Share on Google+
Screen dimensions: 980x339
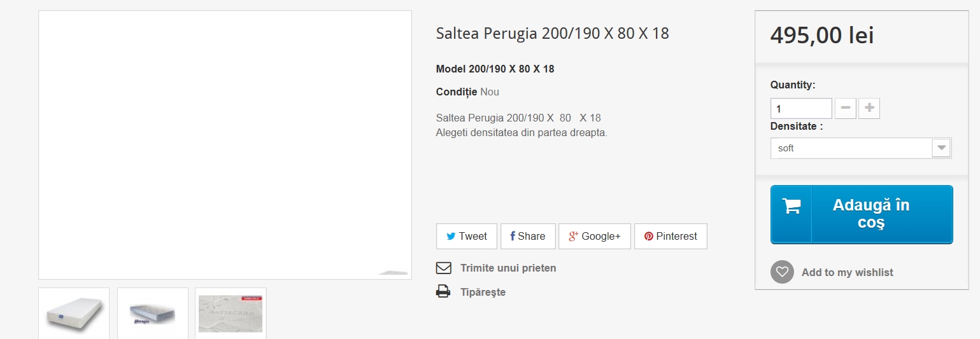595,236
